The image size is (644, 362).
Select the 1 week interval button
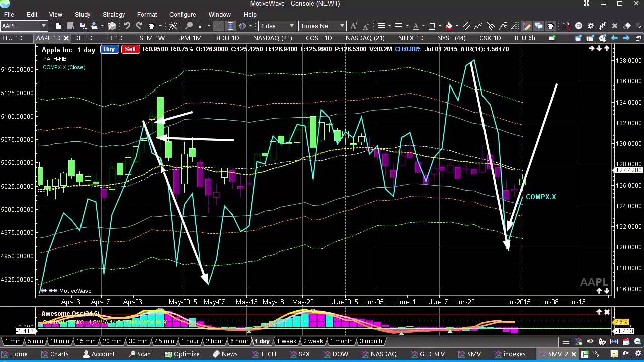(x=286, y=341)
